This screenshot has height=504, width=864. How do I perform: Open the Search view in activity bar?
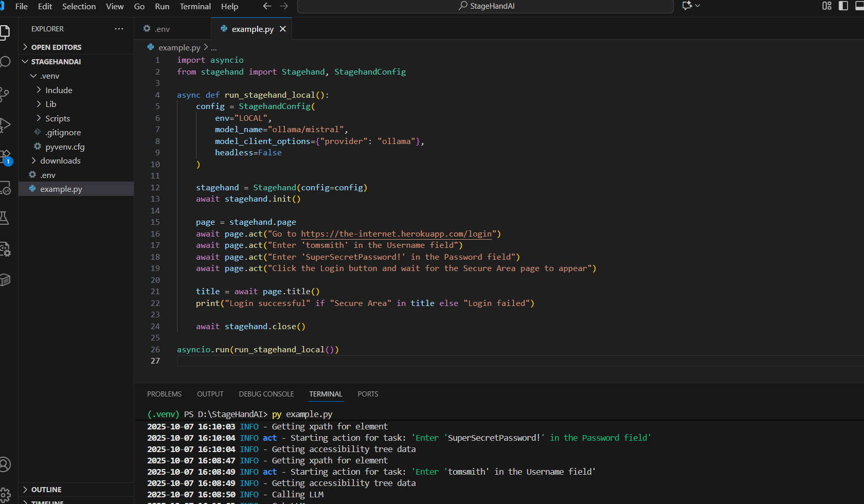pyautogui.click(x=5, y=62)
